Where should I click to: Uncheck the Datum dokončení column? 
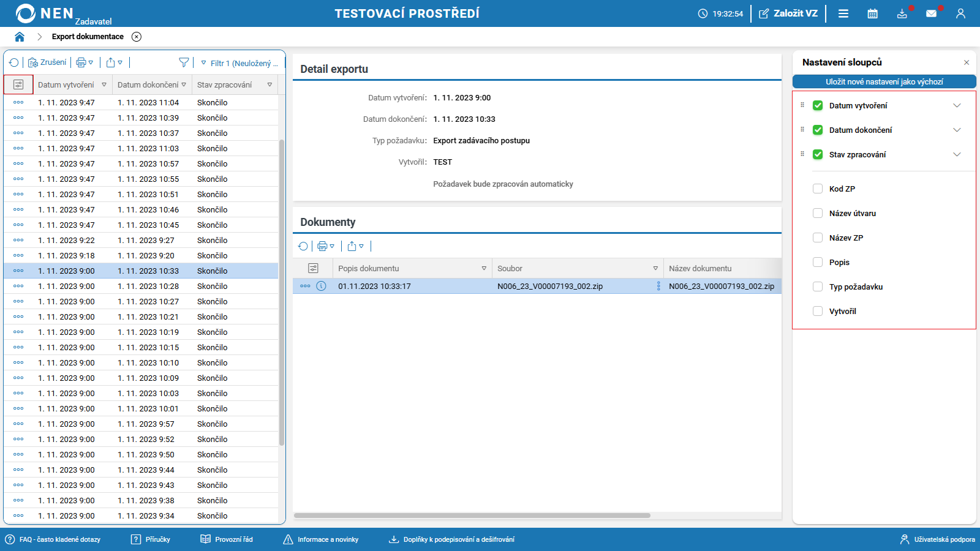tap(818, 130)
